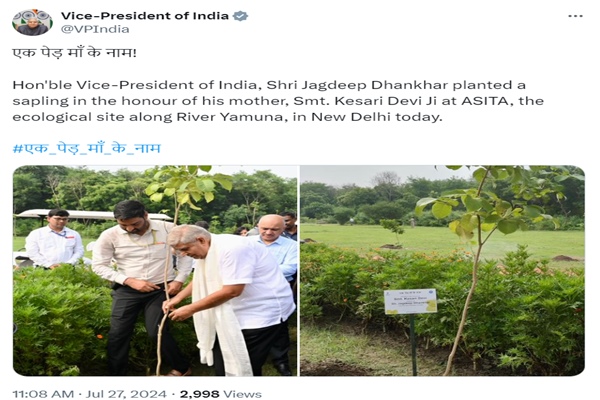Click the 2,998 Views count
Viewport: 600px width, 400px height.
click(221, 394)
